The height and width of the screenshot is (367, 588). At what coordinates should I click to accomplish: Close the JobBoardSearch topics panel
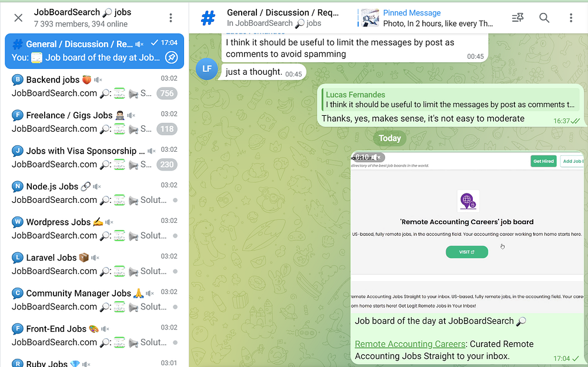click(18, 18)
